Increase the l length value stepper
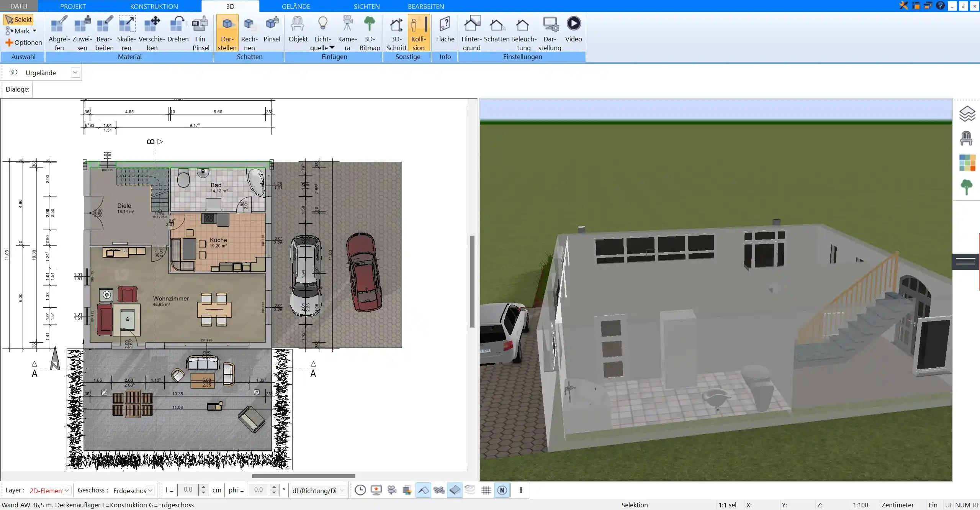 pos(204,487)
